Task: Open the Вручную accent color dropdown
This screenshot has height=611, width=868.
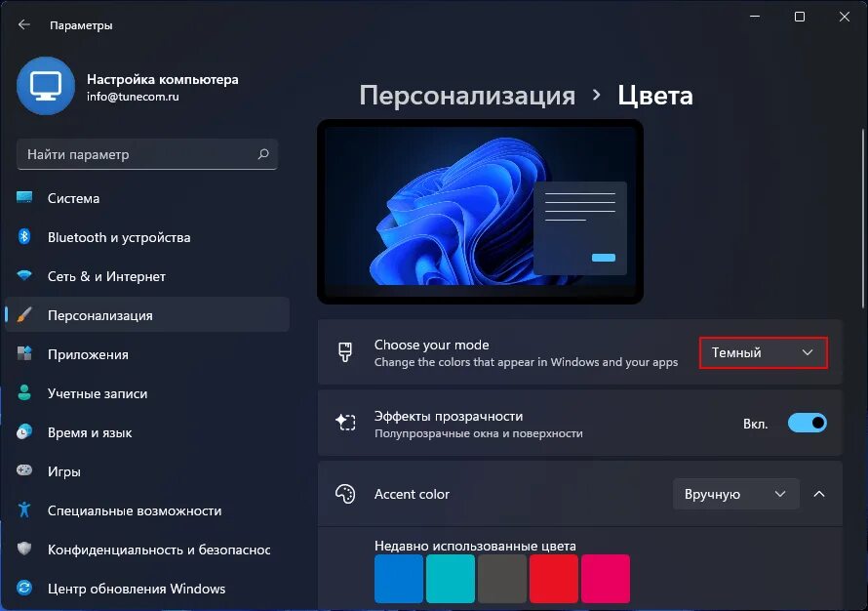Action: coord(735,494)
